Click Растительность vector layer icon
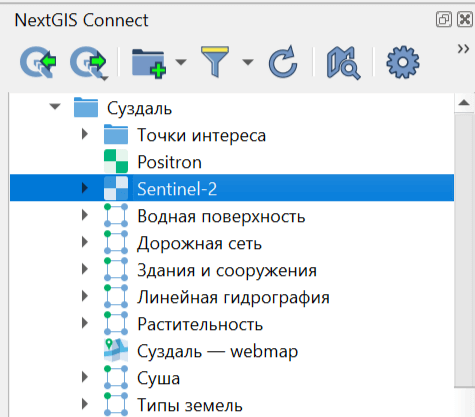Viewport: 475px width, 417px height. pyautogui.click(x=116, y=323)
